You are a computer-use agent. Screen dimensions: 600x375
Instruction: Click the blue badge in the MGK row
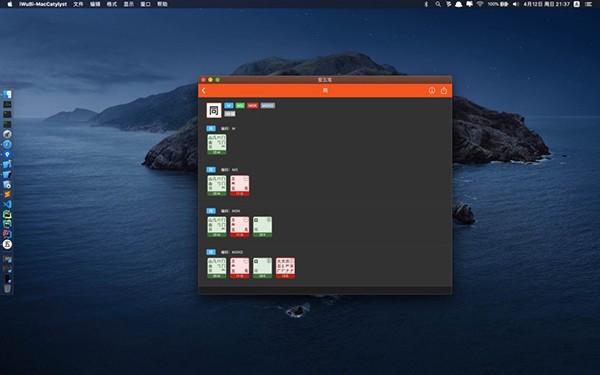[211, 211]
